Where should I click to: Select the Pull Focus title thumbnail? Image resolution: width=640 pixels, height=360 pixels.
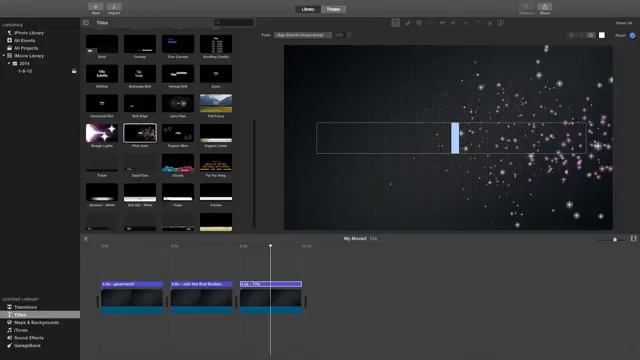click(x=216, y=103)
